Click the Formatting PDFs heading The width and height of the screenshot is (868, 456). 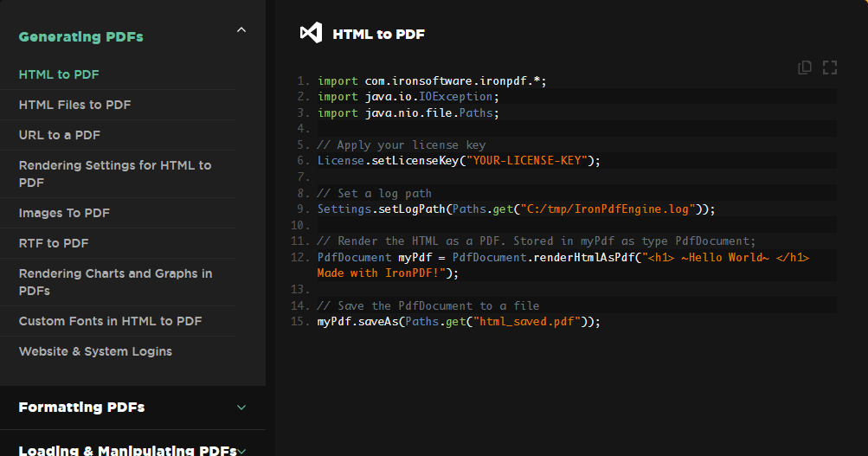pyautogui.click(x=81, y=408)
